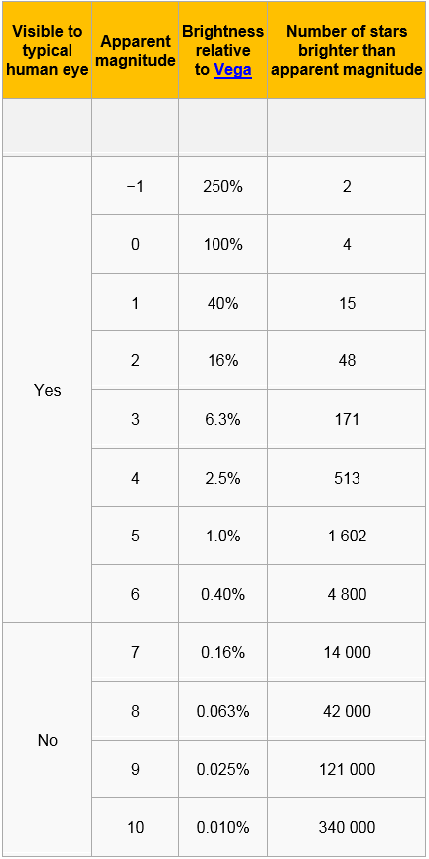Click the 'Visible to typical human eye' header

coord(47,50)
